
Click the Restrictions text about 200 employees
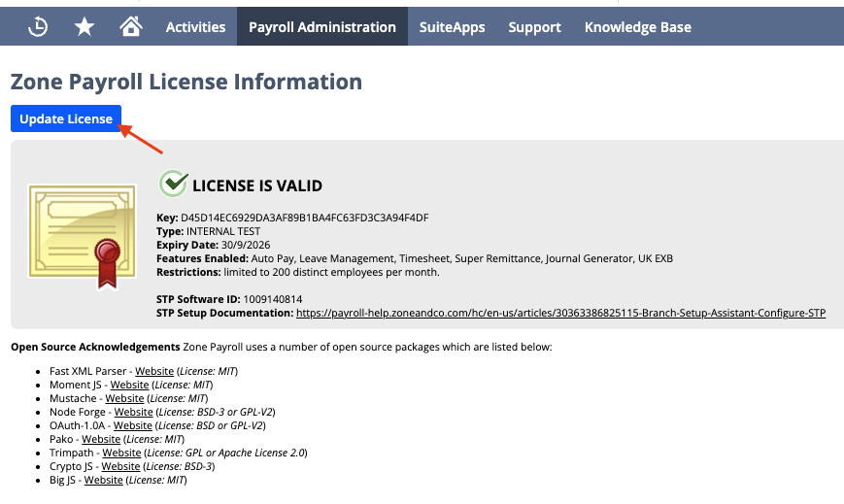point(331,273)
